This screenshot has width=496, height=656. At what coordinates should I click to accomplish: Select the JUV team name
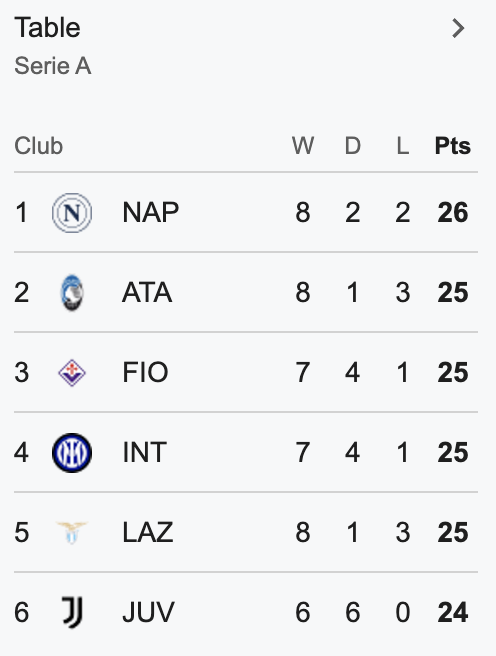coord(148,612)
